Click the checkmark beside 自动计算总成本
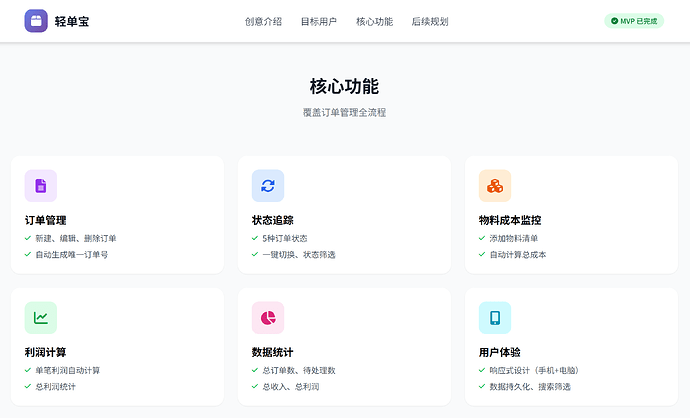 coord(482,254)
